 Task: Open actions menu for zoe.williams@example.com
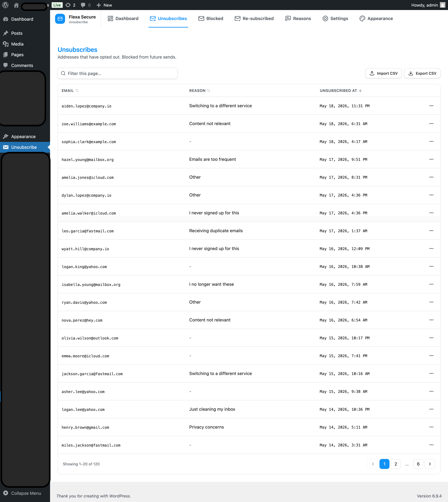pyautogui.click(x=431, y=124)
